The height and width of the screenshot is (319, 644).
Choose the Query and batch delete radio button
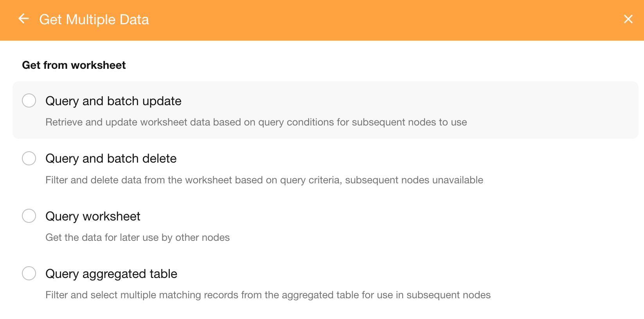[29, 158]
